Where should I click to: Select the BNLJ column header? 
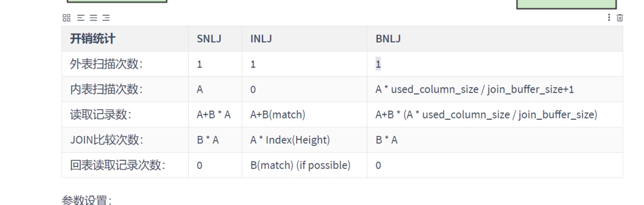388,39
